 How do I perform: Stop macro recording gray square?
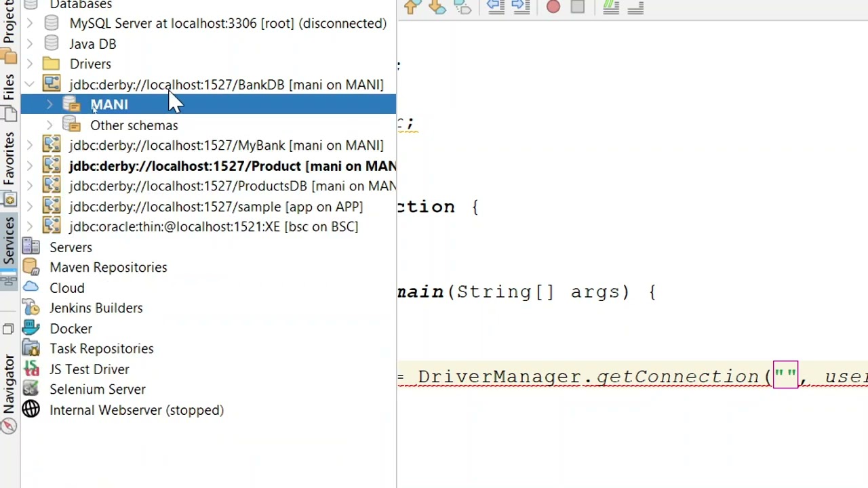coord(578,7)
